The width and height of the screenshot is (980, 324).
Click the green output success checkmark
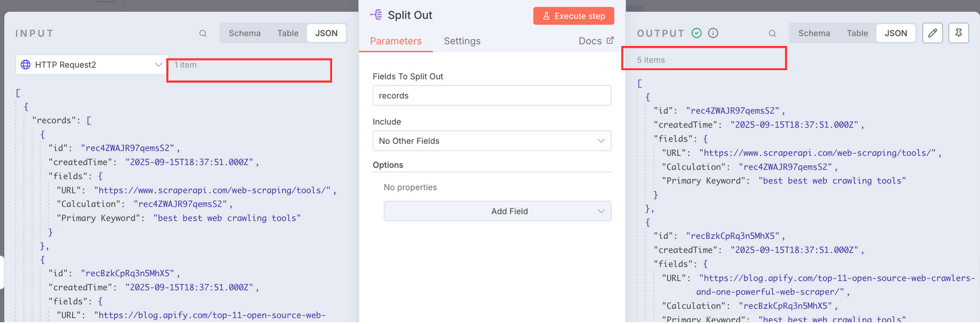(x=697, y=33)
